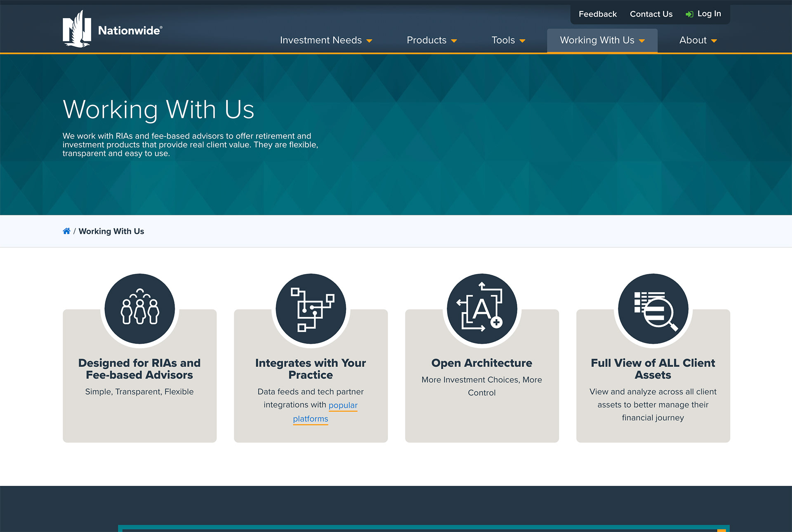Click the Nationwide wordmark text
Screen dimensions: 792x532
coord(130,31)
